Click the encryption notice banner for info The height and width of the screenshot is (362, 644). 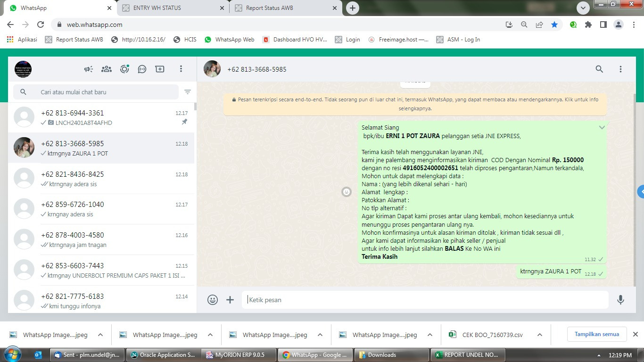click(x=415, y=104)
